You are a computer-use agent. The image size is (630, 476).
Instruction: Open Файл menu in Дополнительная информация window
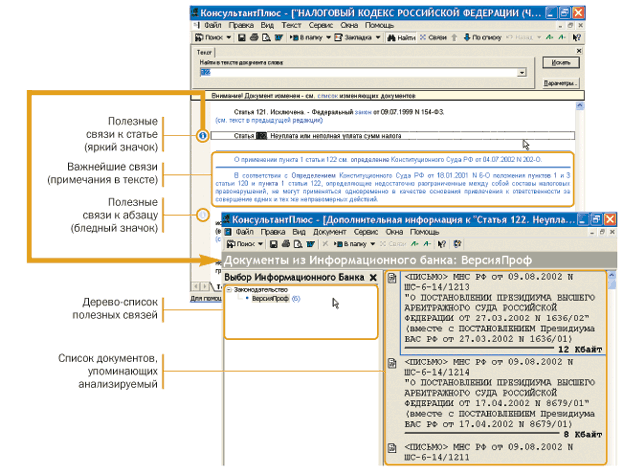pyautogui.click(x=244, y=232)
